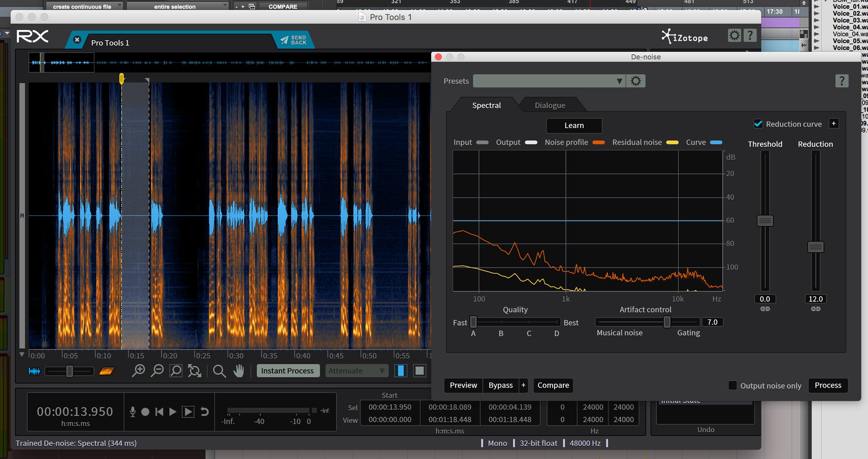
Task: Click Voice_01 clip in Pro Tools list
Action: click(x=850, y=6)
